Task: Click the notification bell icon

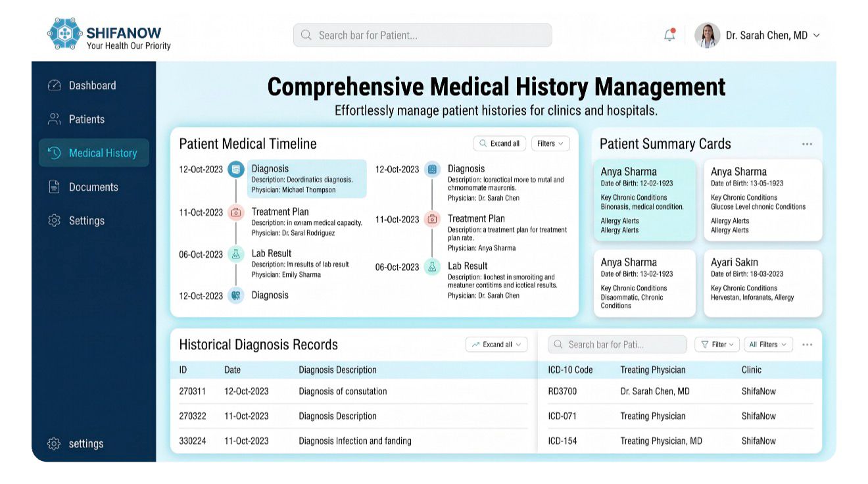Action: [x=669, y=36]
